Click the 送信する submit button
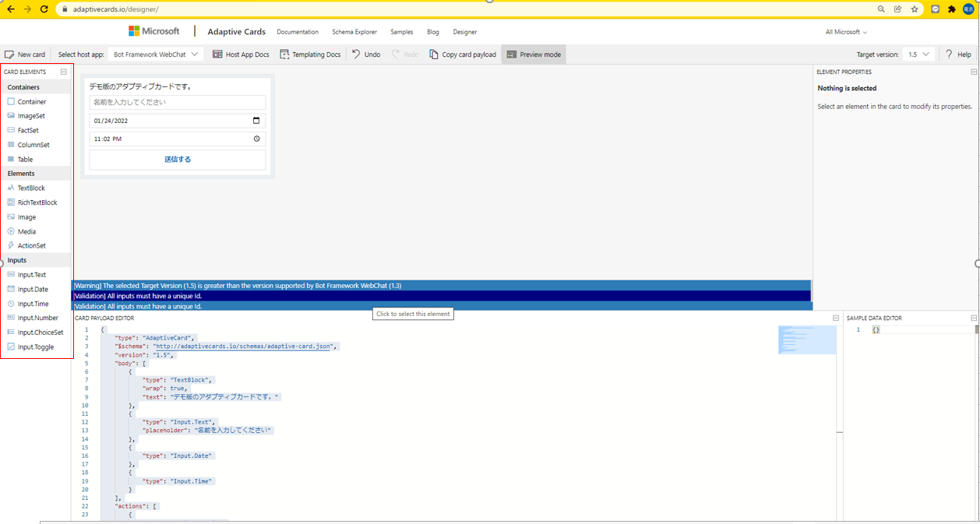The height and width of the screenshot is (524, 980). pyautogui.click(x=178, y=160)
